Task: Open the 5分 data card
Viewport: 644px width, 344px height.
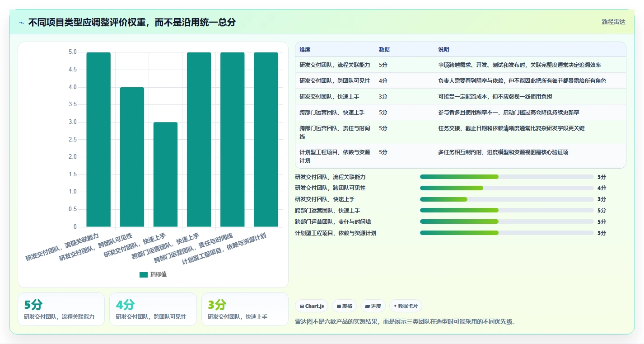Action: click(x=61, y=309)
